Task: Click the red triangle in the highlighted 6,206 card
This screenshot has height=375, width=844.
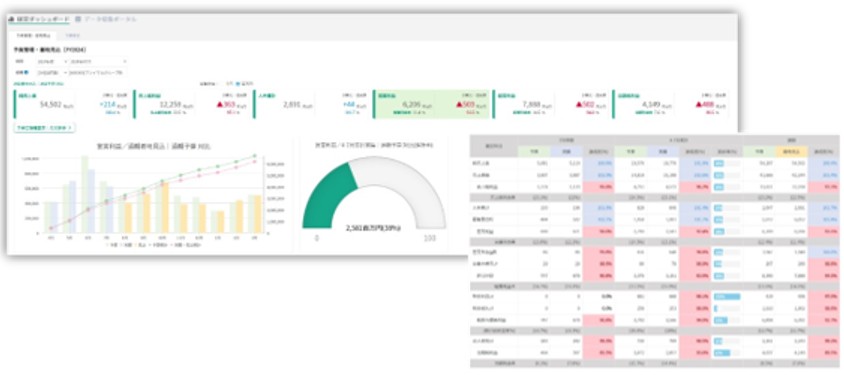Action: click(x=459, y=104)
